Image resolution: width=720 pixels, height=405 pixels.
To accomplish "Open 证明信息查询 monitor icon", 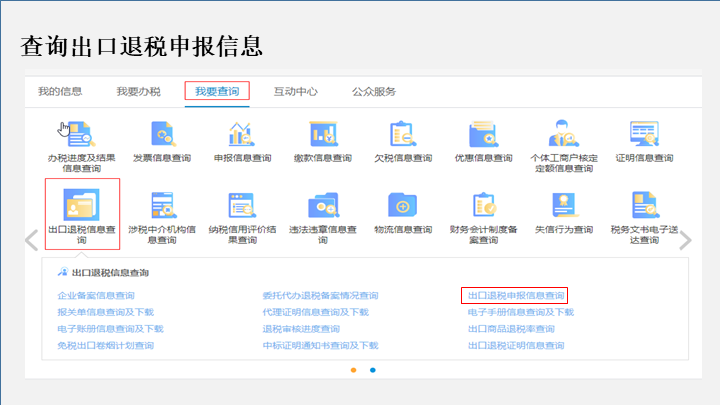I will (x=644, y=134).
